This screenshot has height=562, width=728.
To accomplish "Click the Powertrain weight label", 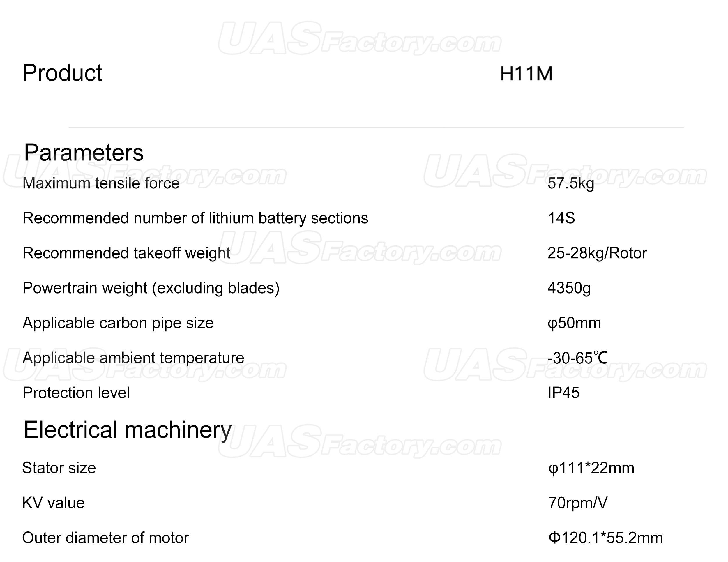I will click(x=151, y=288).
